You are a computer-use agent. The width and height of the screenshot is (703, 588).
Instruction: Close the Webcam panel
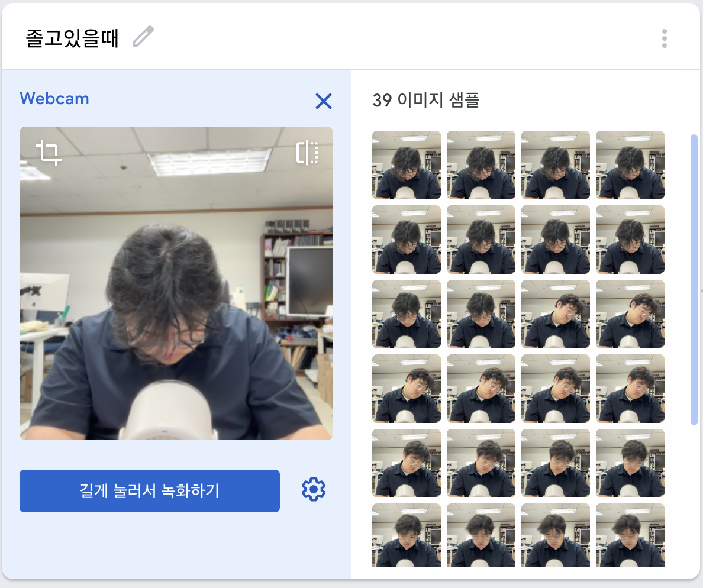click(323, 101)
